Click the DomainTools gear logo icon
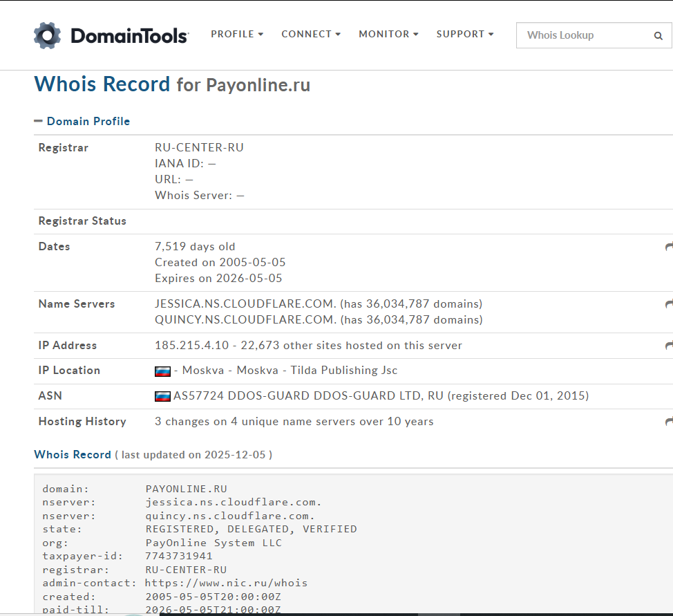 click(x=48, y=35)
